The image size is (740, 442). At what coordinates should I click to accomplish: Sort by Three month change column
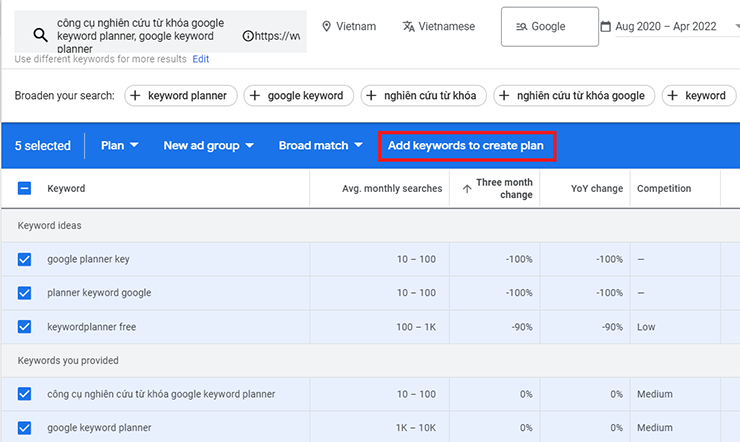pos(504,189)
